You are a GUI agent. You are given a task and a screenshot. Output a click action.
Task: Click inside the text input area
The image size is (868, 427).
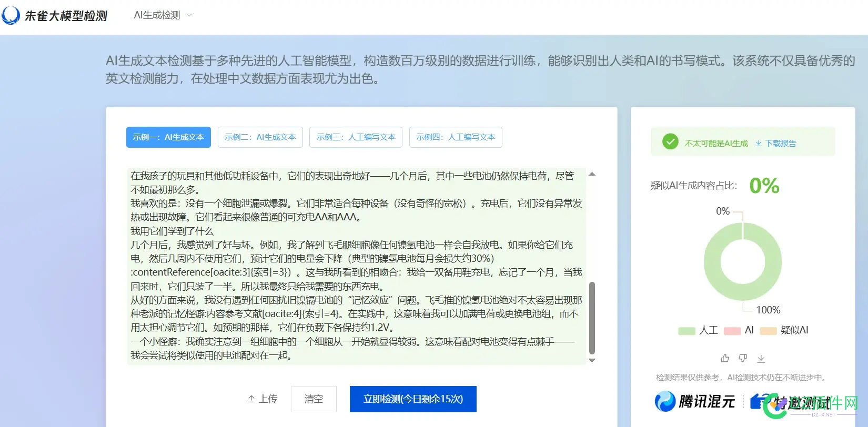tap(356, 266)
